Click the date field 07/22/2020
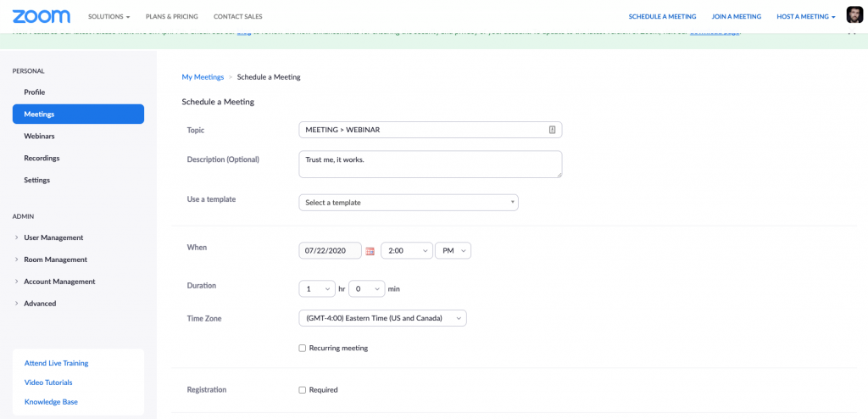The height and width of the screenshot is (419, 868). pos(330,250)
